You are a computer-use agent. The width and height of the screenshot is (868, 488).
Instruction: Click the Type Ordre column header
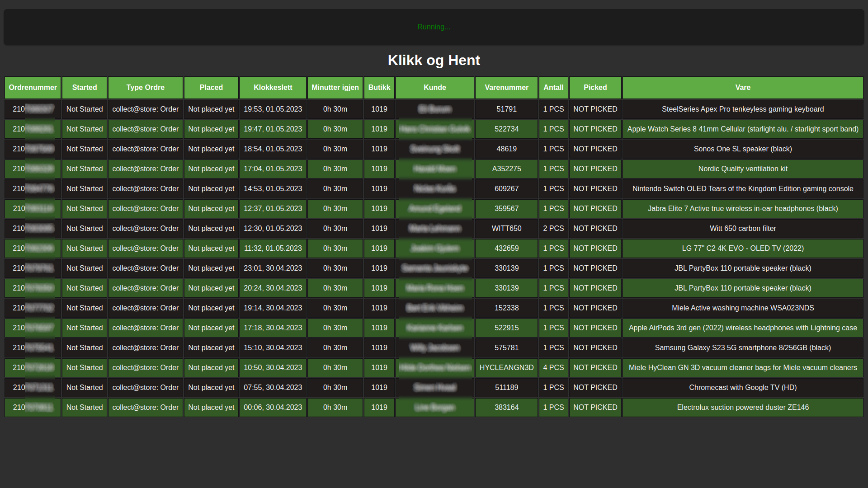tap(146, 88)
